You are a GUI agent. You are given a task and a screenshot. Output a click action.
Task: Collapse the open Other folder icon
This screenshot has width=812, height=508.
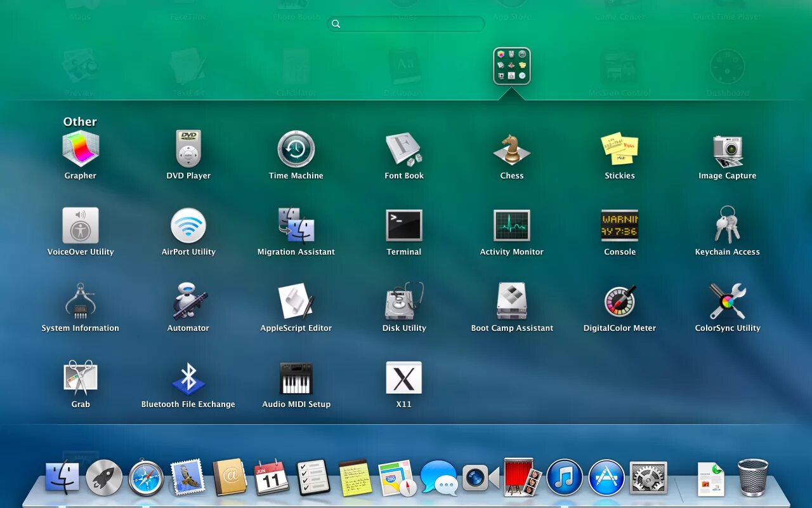(512, 66)
